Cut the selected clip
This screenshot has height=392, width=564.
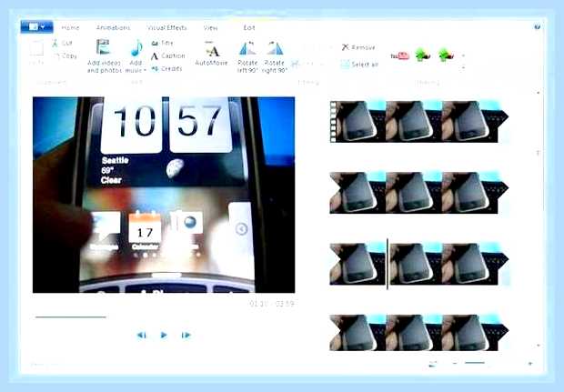tap(62, 43)
